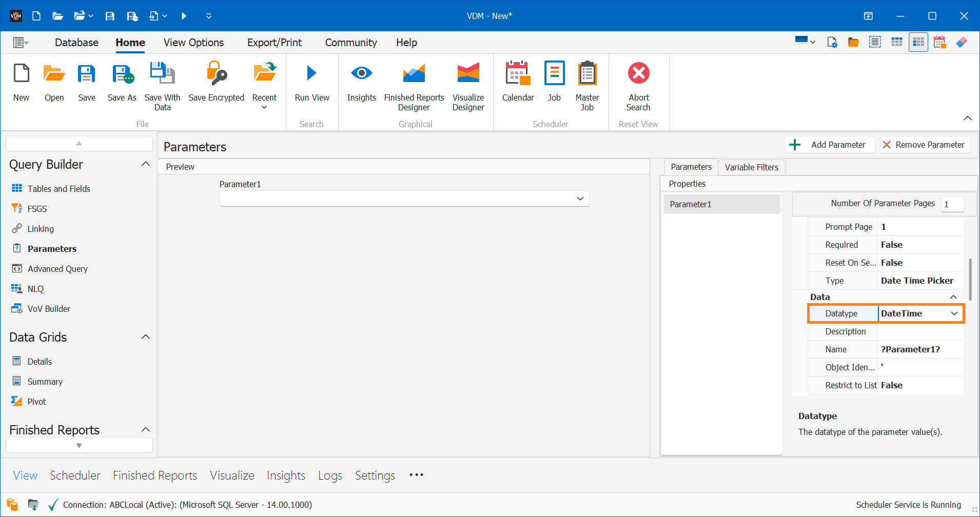The height and width of the screenshot is (517, 980).
Task: Click the more options ellipsis
Action: (417, 475)
